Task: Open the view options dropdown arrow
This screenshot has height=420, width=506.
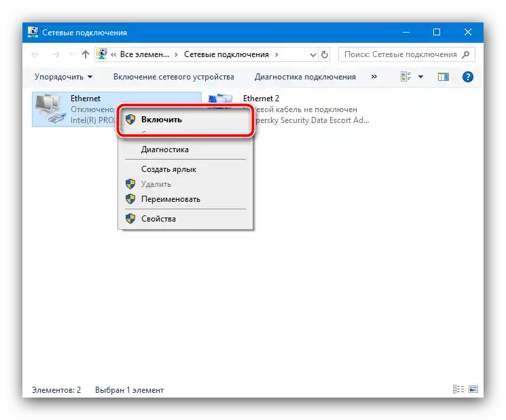Action: pyautogui.click(x=421, y=77)
